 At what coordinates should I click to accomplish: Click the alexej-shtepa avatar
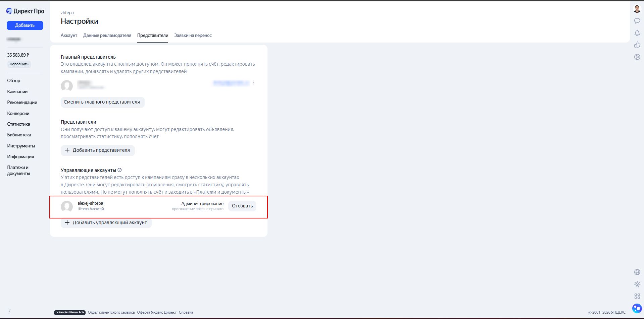pos(67,206)
